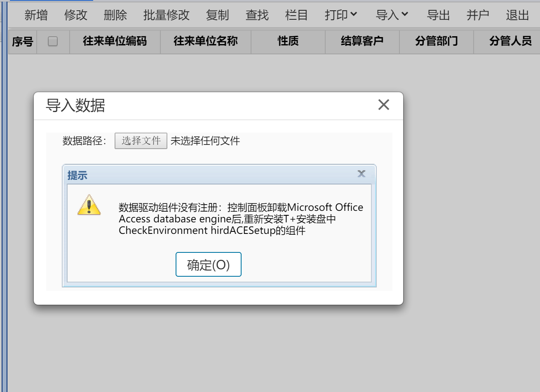The width and height of the screenshot is (540, 392).
Task: Expand the 打印 dropdown menu
Action: point(341,15)
